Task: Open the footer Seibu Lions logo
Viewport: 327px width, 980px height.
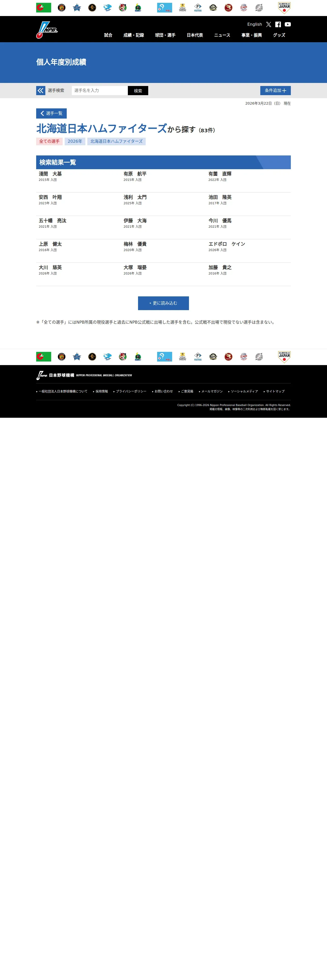Action: pos(244,357)
